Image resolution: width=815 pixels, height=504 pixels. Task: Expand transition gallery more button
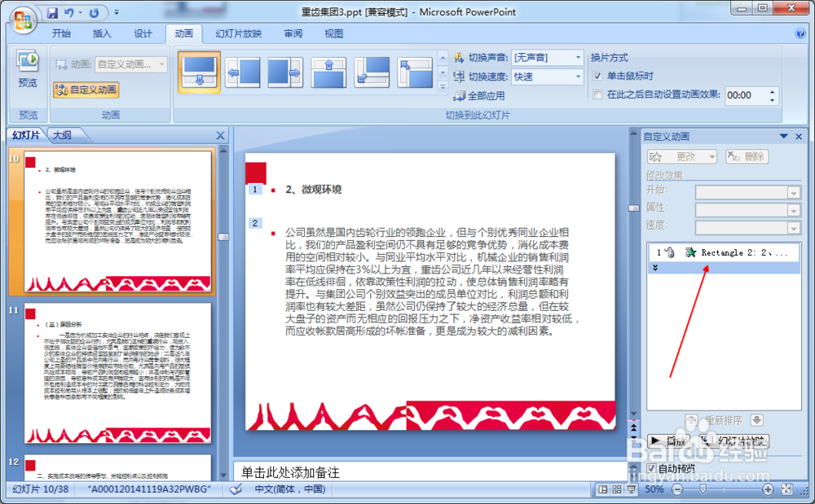(x=443, y=87)
